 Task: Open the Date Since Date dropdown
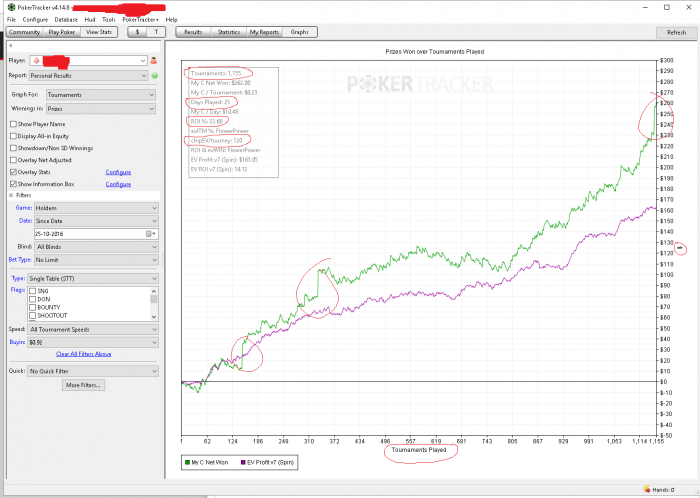[96, 221]
